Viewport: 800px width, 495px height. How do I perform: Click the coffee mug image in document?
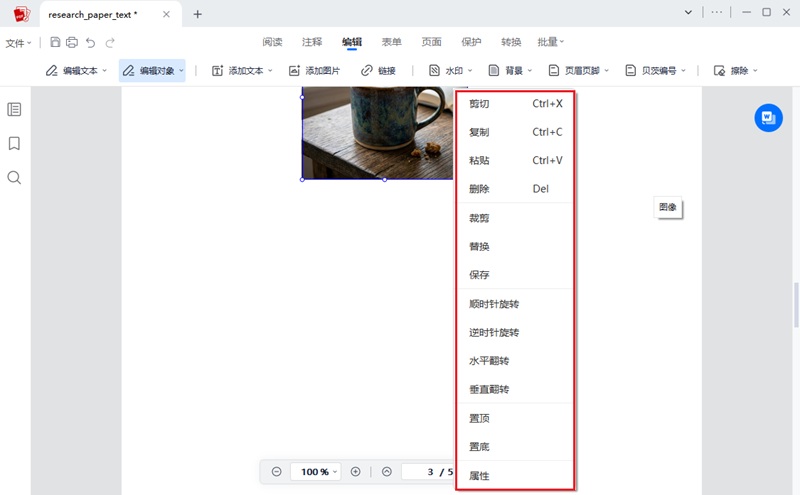pos(378,133)
